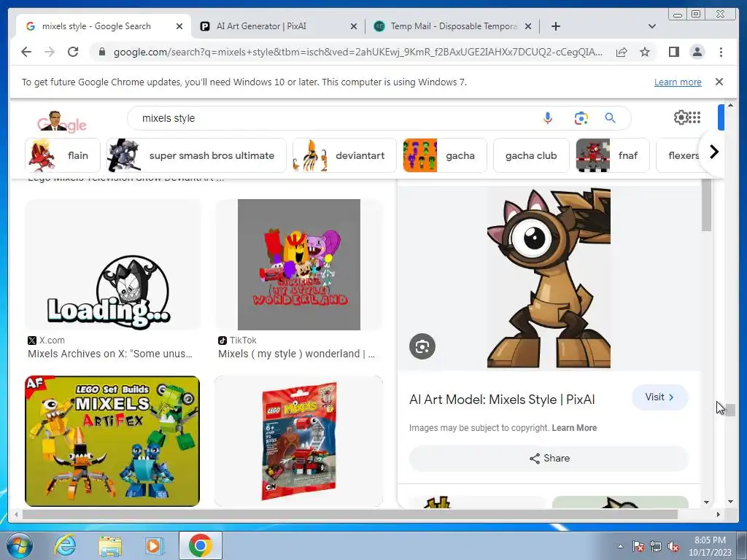Screen dimensions: 747x560
Task: Open the Windows Start button
Action: click(19, 545)
